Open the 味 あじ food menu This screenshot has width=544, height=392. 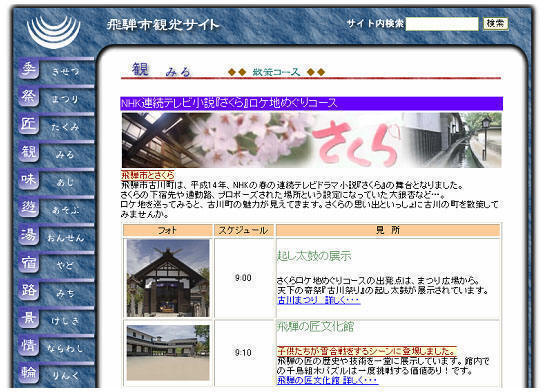[56, 181]
